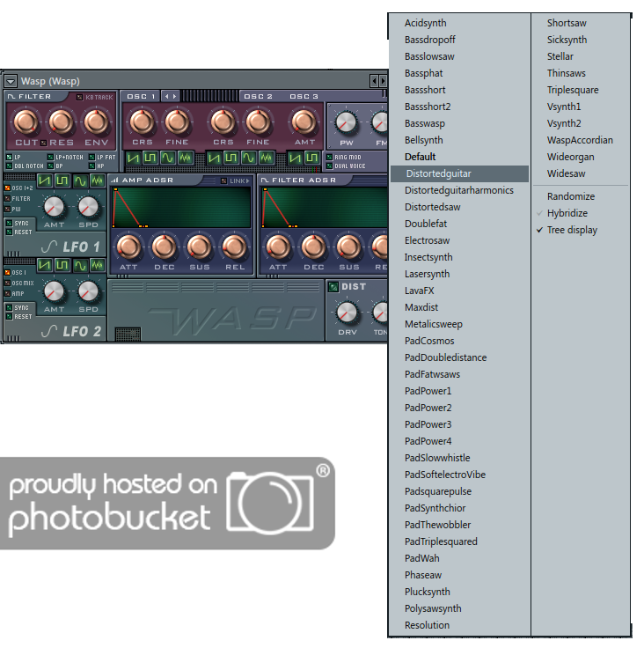Set LFO 2 target to Amp
The width and height of the screenshot is (644, 648).
click(x=7, y=294)
